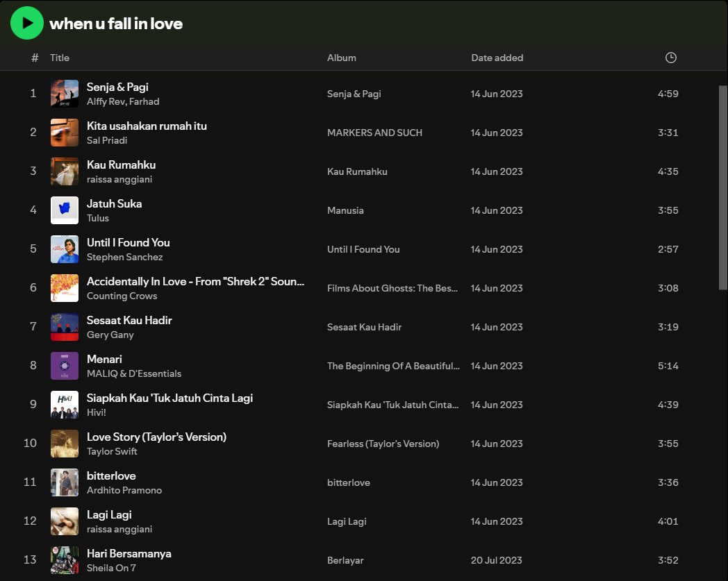Open album Senja & Pagi
The height and width of the screenshot is (581, 728).
pyautogui.click(x=354, y=94)
